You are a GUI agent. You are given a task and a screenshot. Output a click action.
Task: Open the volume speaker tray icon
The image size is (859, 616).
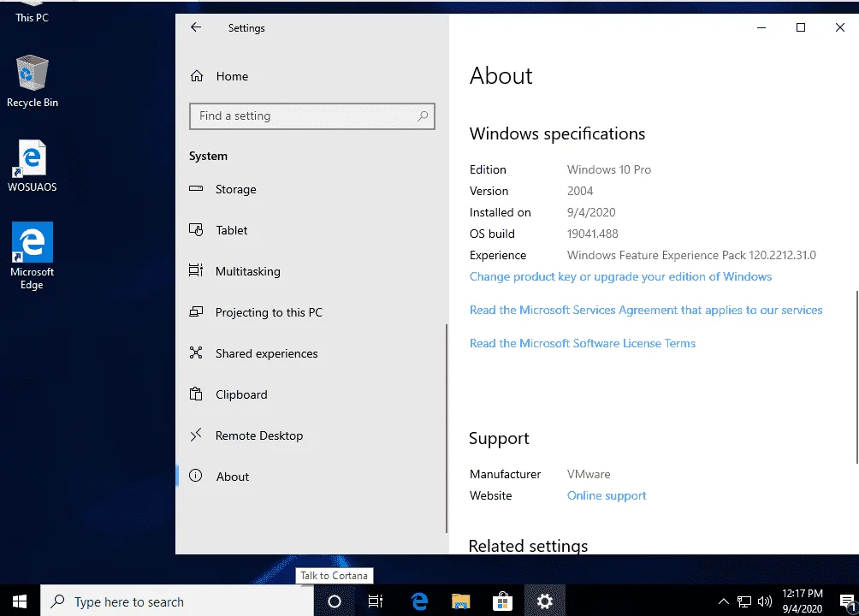pos(765,601)
